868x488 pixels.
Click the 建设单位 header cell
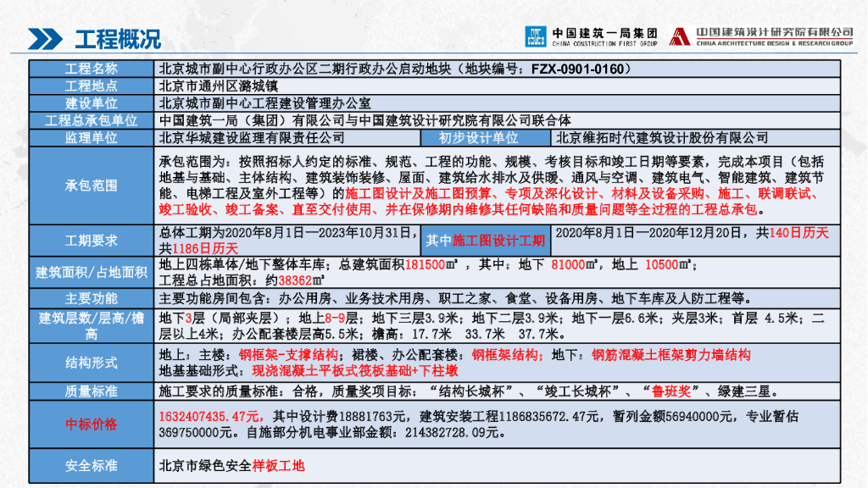[92, 103]
